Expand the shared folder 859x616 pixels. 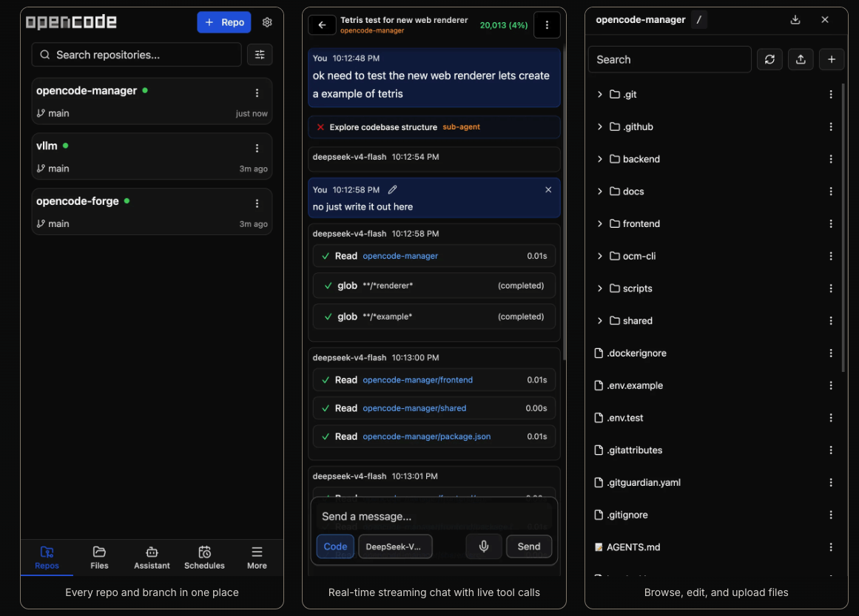600,320
